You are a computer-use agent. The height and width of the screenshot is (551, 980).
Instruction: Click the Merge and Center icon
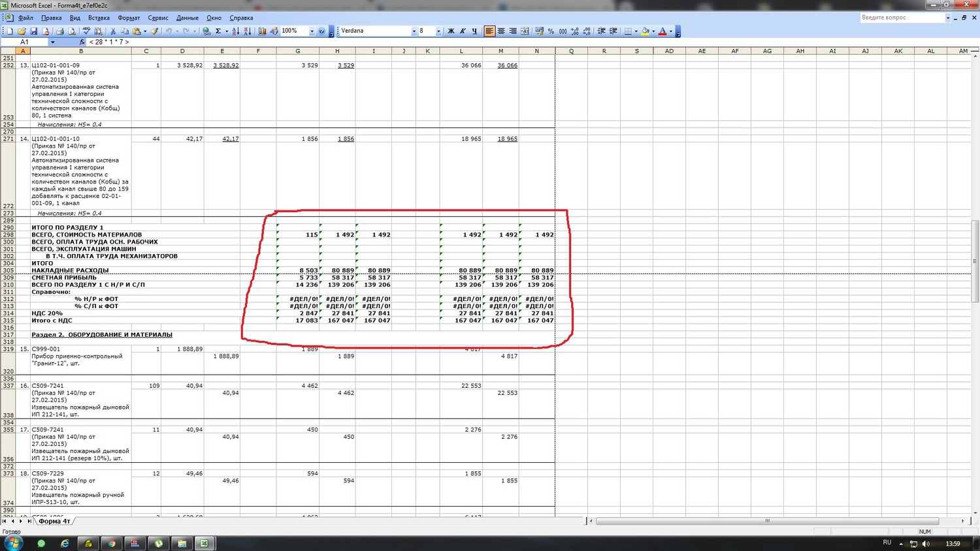(x=525, y=31)
